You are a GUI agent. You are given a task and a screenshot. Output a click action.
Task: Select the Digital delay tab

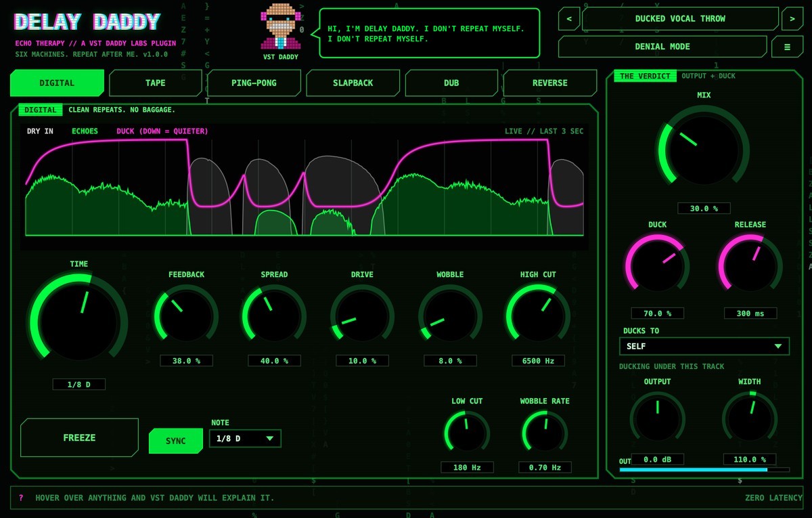(x=57, y=83)
